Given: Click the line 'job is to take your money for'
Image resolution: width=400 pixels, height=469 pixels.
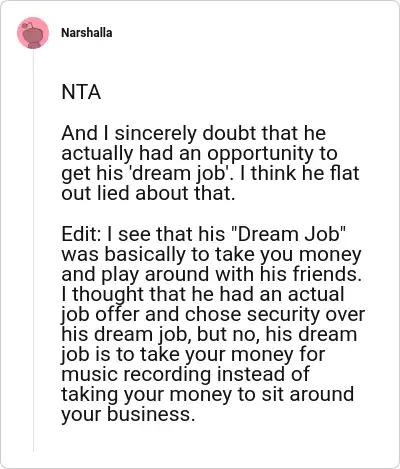Looking at the screenshot, I should click(193, 354).
